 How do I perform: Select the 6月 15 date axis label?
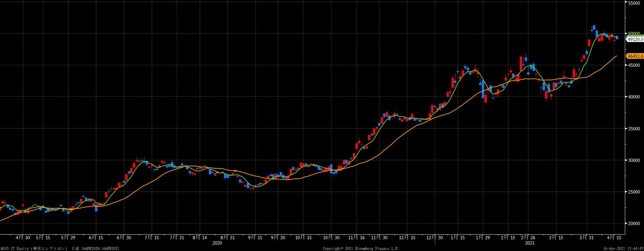point(96,238)
